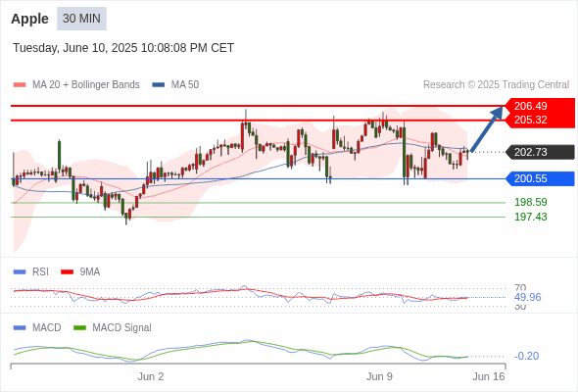This screenshot has width=578, height=392.
Task: Click the 9MA legend label
Action: pos(89,272)
